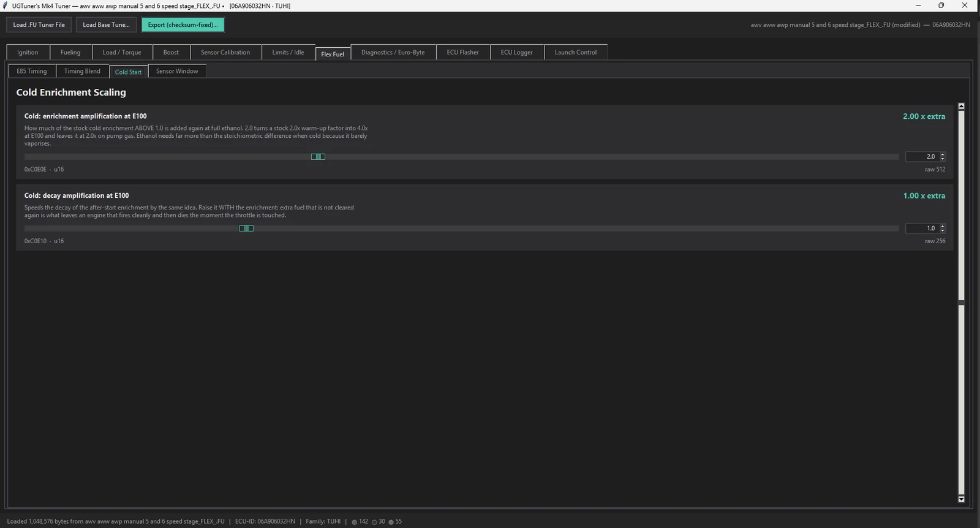
Task: Open the E85 Timing sub-tab
Action: tap(32, 71)
